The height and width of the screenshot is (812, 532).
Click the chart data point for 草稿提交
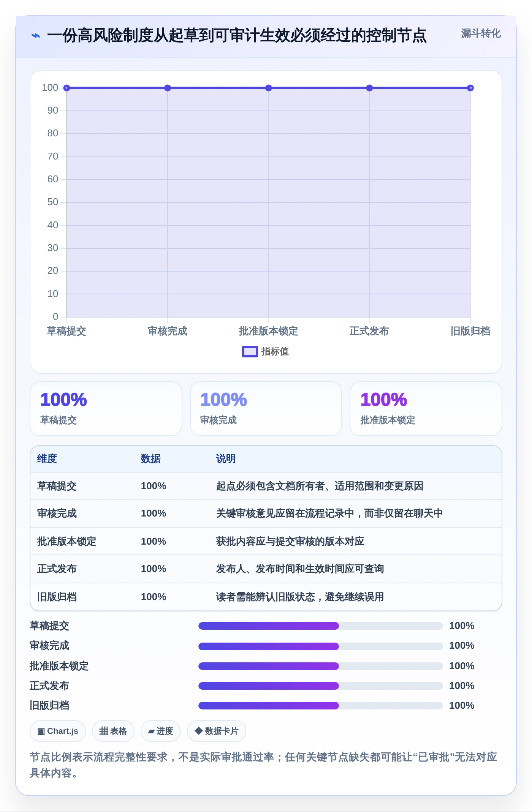coord(66,88)
